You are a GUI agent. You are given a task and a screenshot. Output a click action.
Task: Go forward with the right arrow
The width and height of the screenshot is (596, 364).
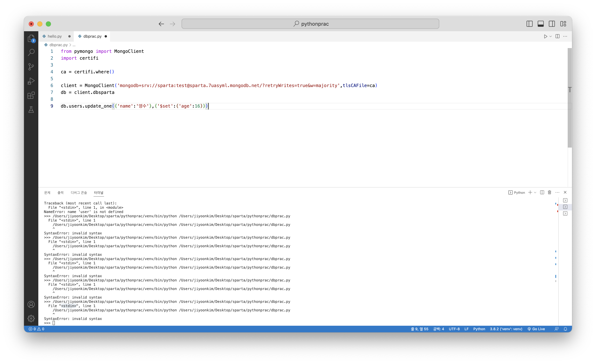coord(173,24)
